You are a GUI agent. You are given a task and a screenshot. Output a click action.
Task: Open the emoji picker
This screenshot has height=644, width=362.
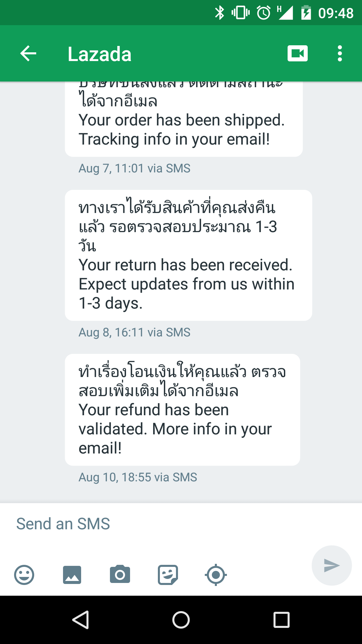(24, 575)
